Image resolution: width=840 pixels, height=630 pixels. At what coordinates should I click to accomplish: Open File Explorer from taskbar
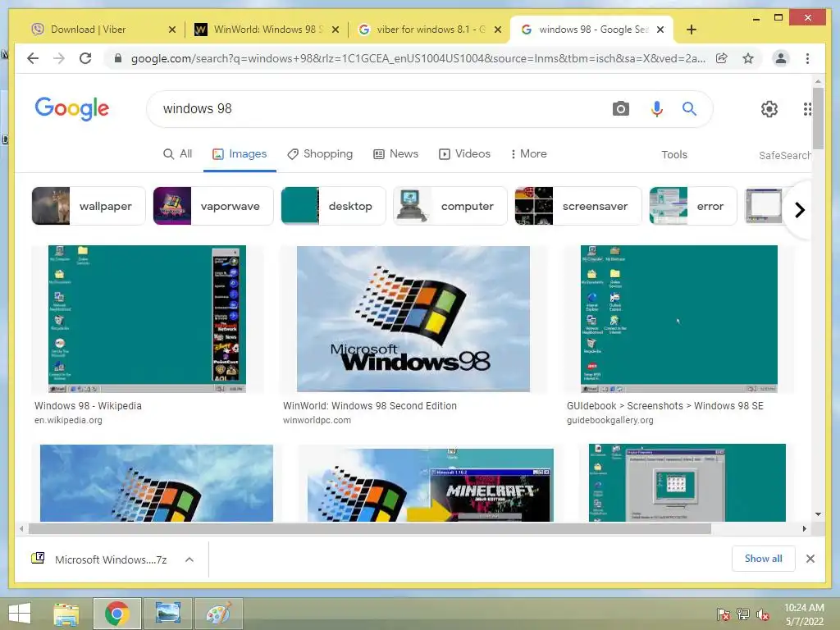click(x=66, y=614)
